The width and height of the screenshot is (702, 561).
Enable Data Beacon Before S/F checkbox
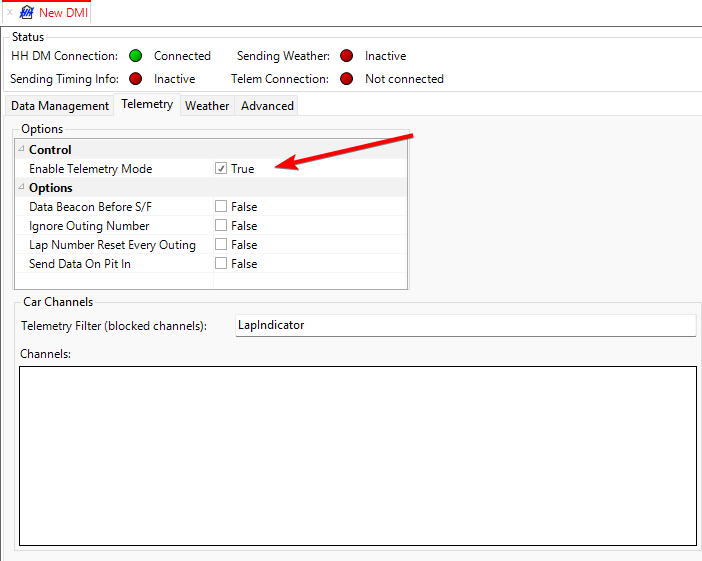[221, 207]
